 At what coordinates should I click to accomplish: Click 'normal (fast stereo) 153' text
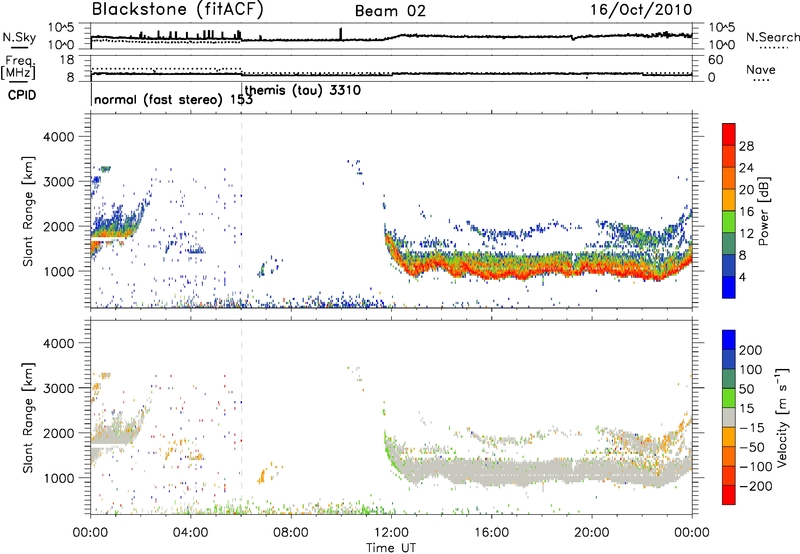pyautogui.click(x=173, y=100)
